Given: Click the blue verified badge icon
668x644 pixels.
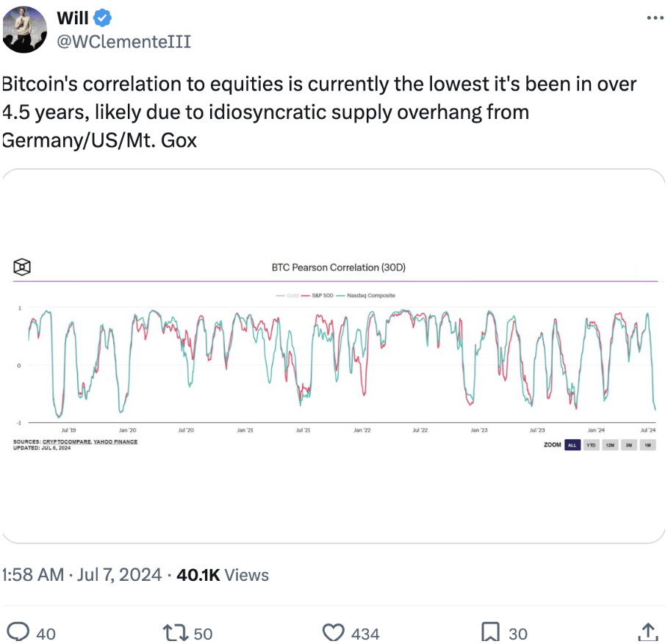Looking at the screenshot, I should tap(102, 18).
